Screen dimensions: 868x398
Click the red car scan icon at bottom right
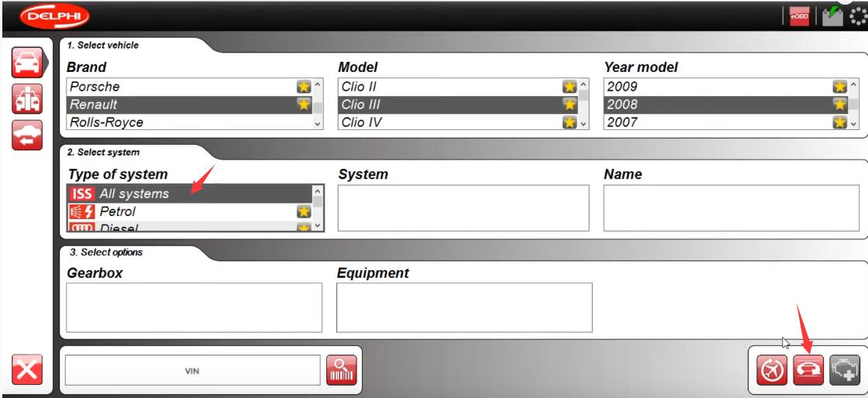pyautogui.click(x=808, y=370)
